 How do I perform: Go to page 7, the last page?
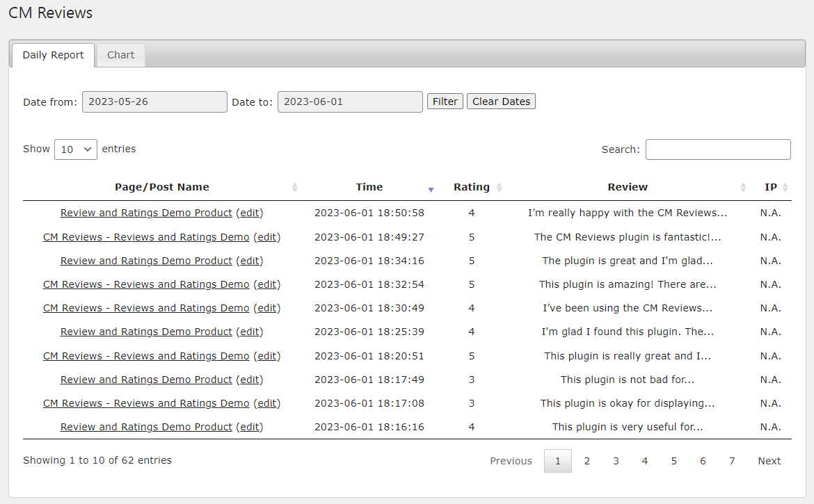click(732, 461)
